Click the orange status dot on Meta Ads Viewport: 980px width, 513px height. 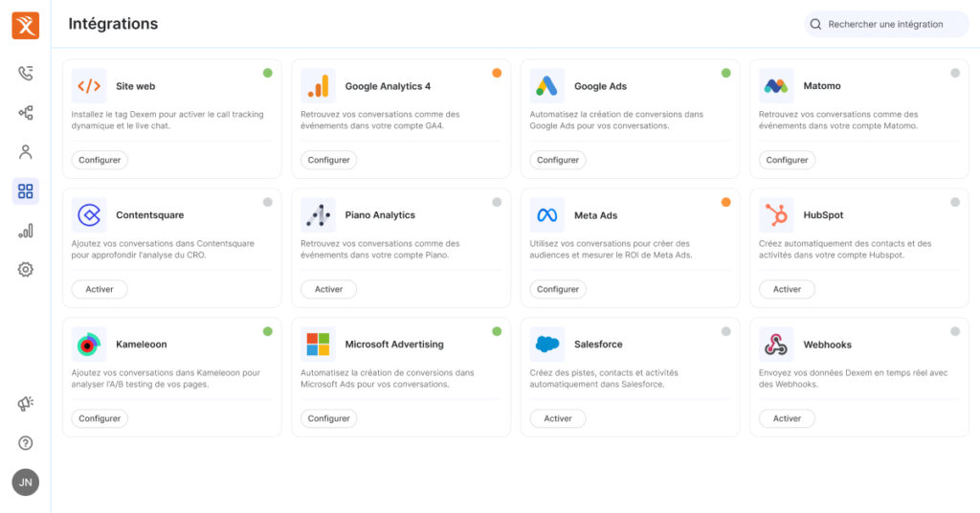pyautogui.click(x=725, y=203)
